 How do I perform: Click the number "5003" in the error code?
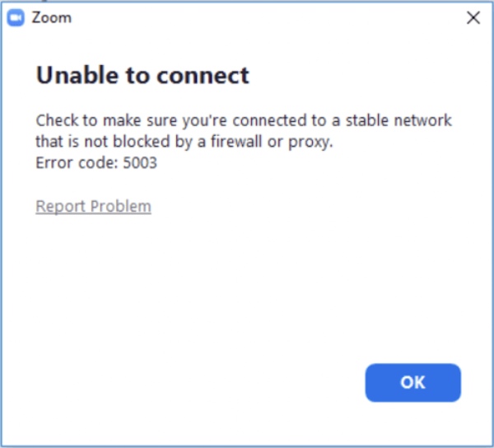(x=138, y=163)
